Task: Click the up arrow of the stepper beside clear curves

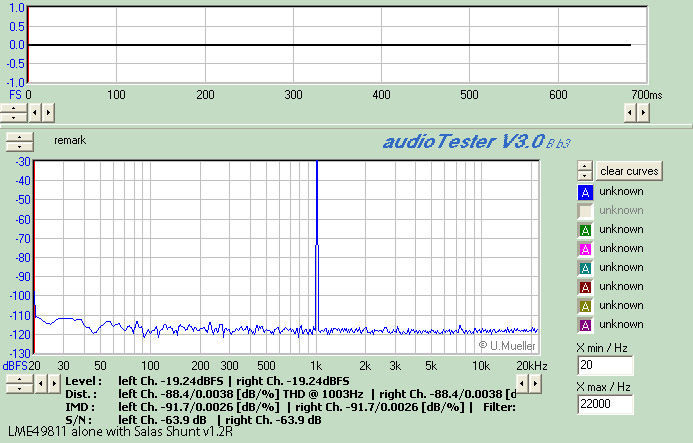Action: click(585, 166)
